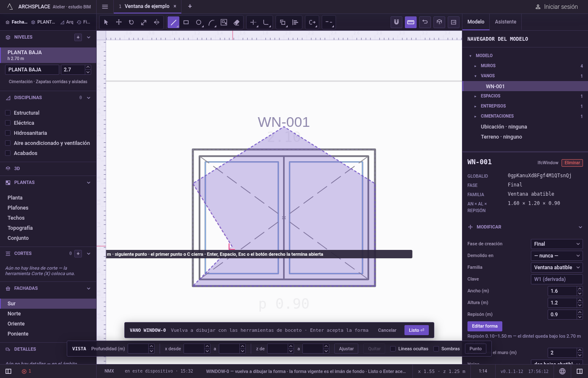Toggle the ruler measure button

(411, 22)
